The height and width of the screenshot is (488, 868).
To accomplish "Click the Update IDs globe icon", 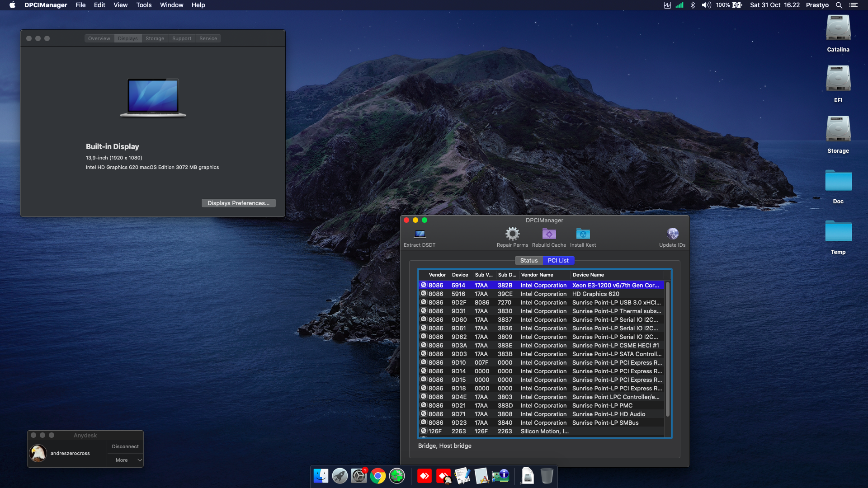I will click(x=672, y=234).
